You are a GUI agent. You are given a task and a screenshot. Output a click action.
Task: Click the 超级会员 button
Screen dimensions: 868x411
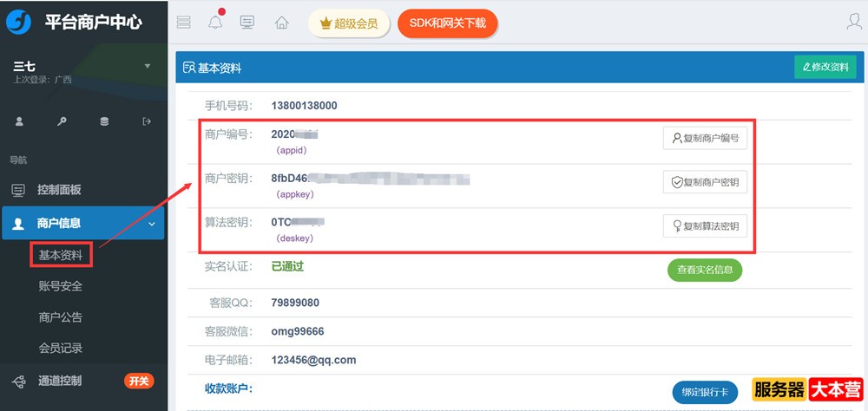click(348, 24)
